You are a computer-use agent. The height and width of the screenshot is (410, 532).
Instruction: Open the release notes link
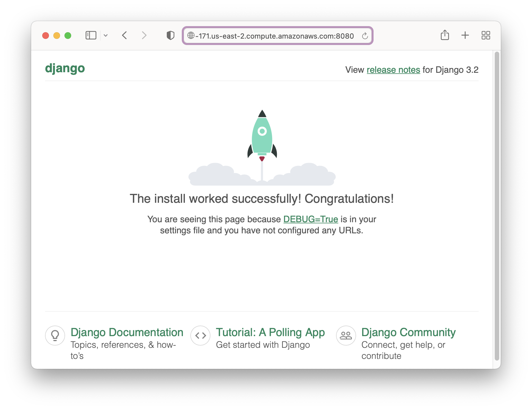click(x=393, y=70)
